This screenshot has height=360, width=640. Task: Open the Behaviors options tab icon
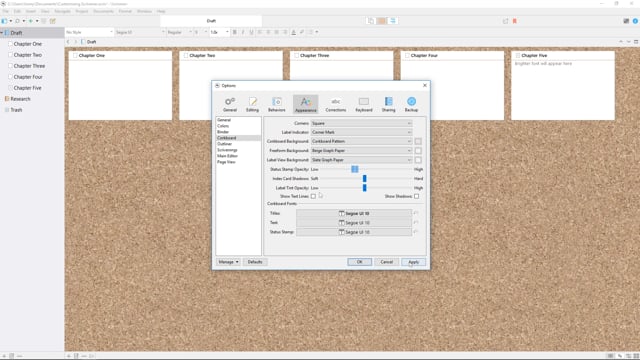(x=277, y=104)
